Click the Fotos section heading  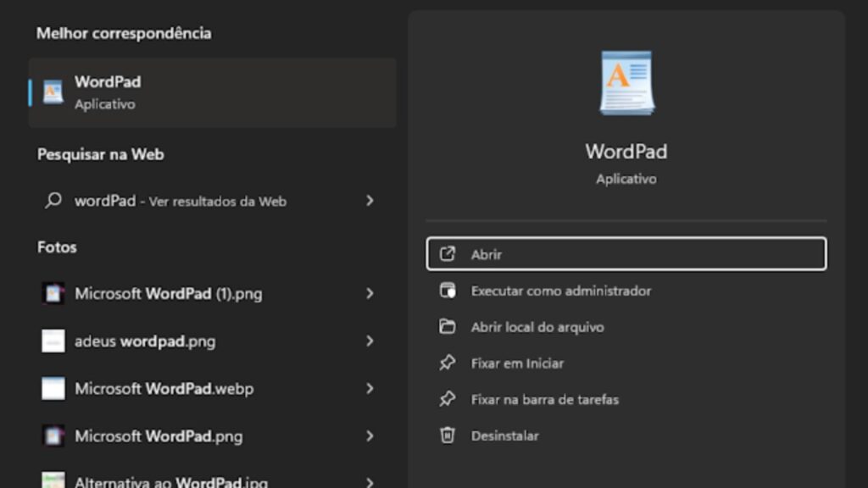[57, 247]
